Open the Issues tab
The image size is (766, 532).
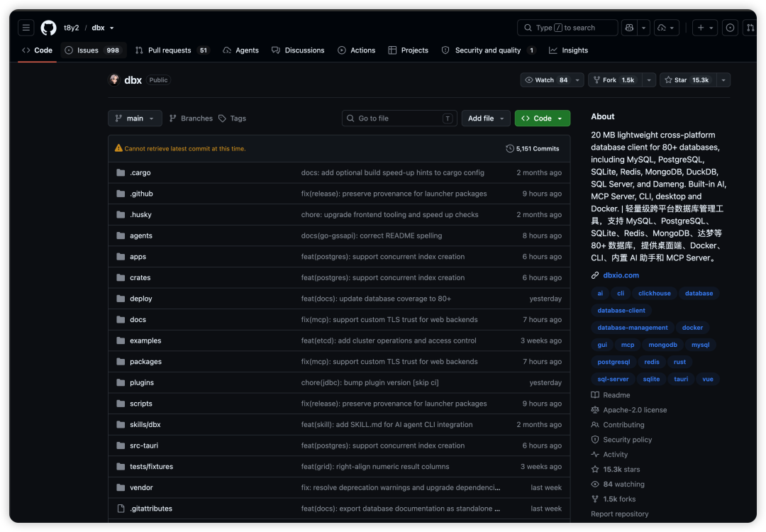(x=94, y=50)
